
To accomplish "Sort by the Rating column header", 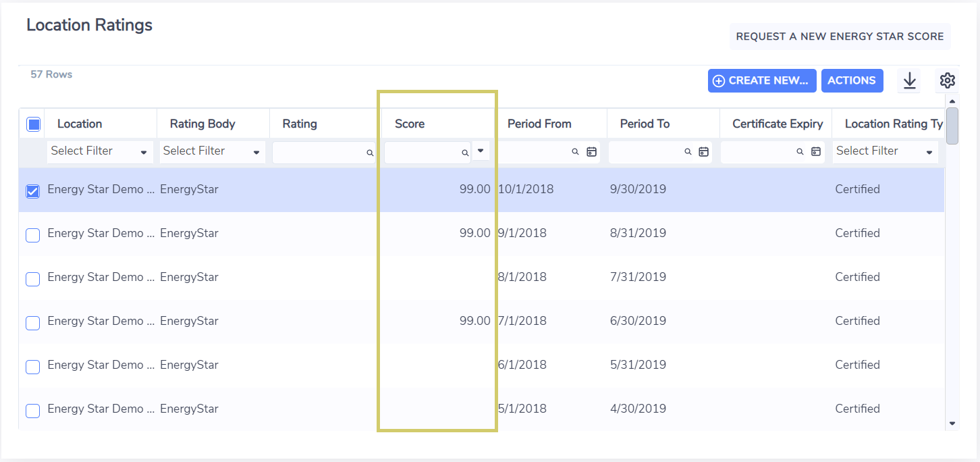I will tap(300, 124).
